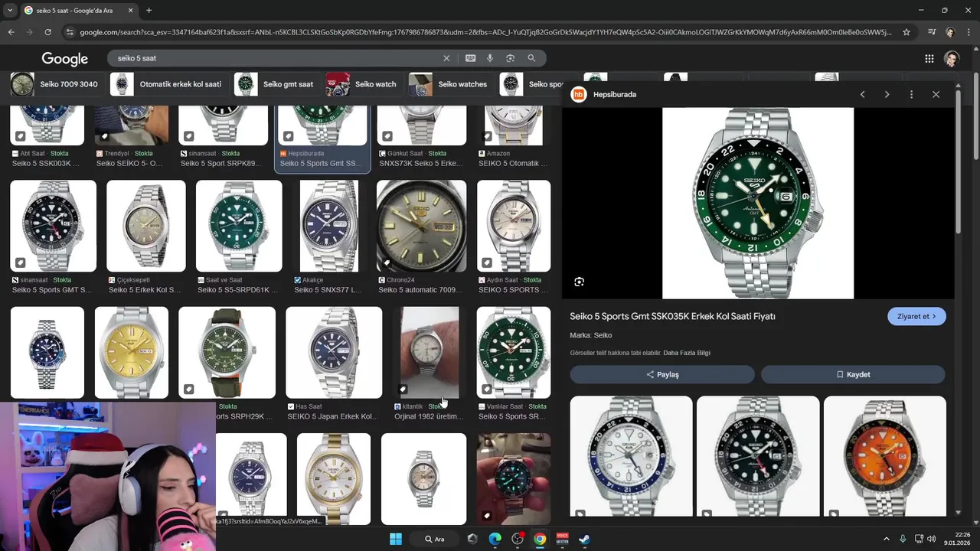Open the Hepsiburada source link in the panel header

(x=604, y=94)
